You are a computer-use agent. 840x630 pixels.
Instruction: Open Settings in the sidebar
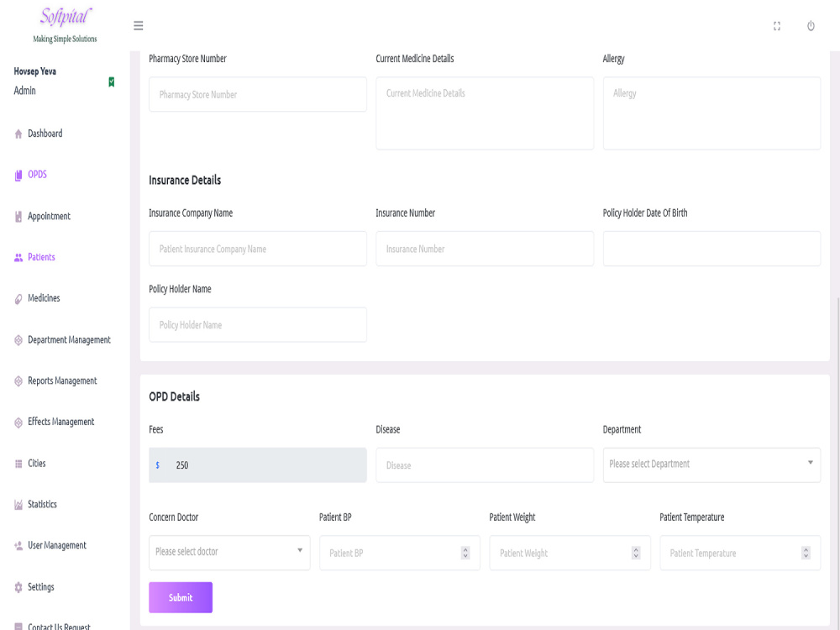(40, 587)
